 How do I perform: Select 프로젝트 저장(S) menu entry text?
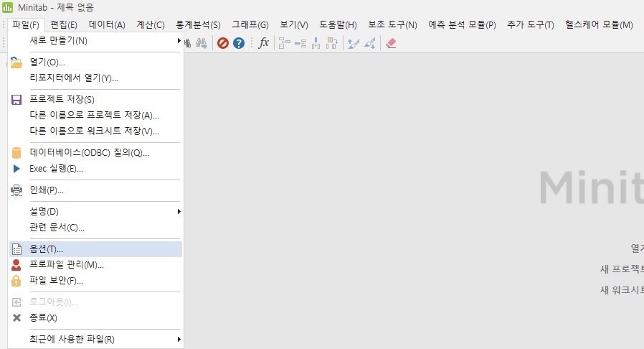62,100
